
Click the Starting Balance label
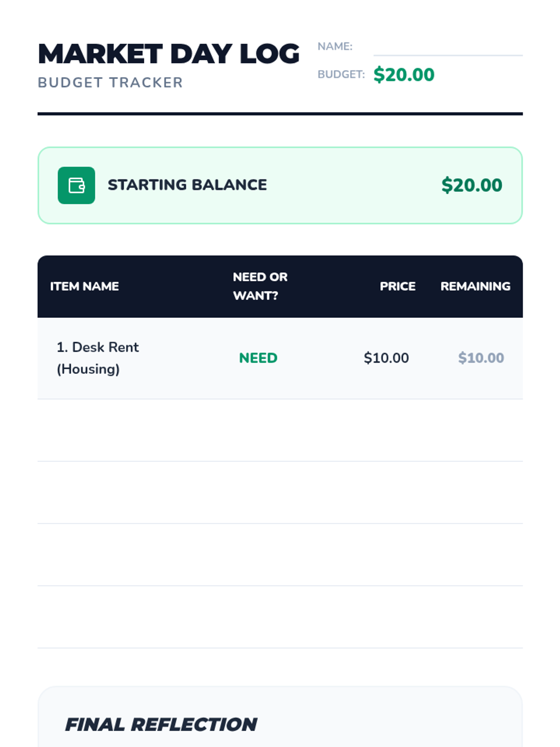coord(187,185)
